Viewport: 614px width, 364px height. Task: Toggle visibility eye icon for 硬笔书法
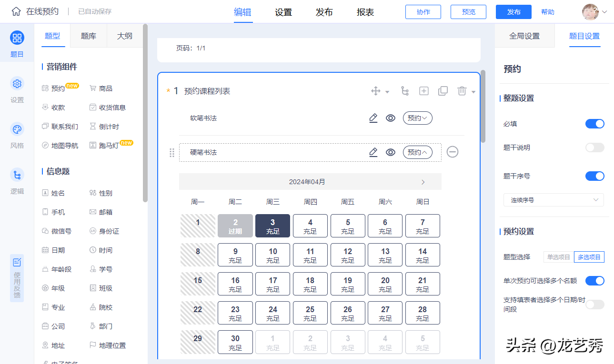[x=391, y=152]
